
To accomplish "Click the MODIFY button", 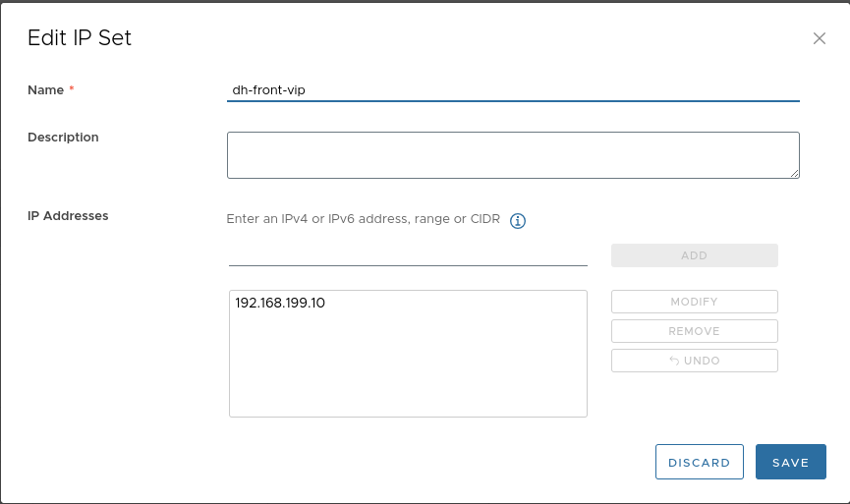I will coord(694,302).
